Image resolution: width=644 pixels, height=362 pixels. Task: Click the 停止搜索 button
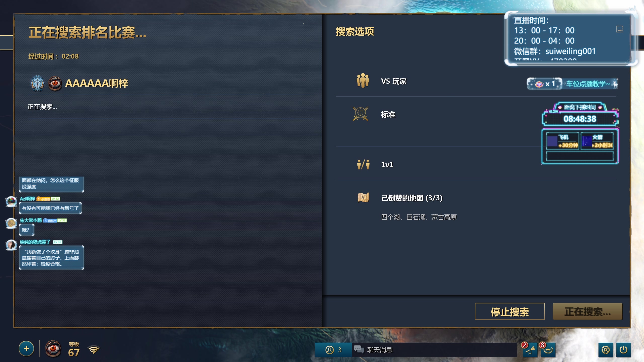[510, 311]
